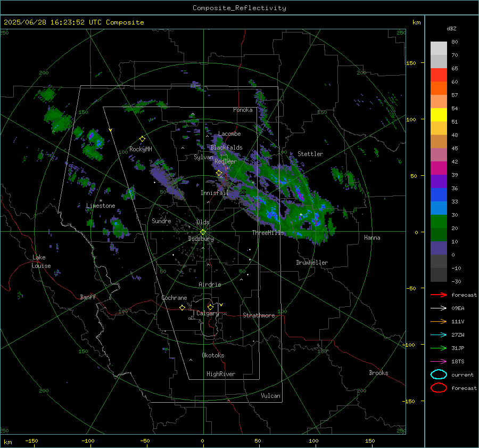The width and height of the screenshot is (479, 448).
Task: Select the green 20-30 dBZ color swatch
Action: point(439,221)
